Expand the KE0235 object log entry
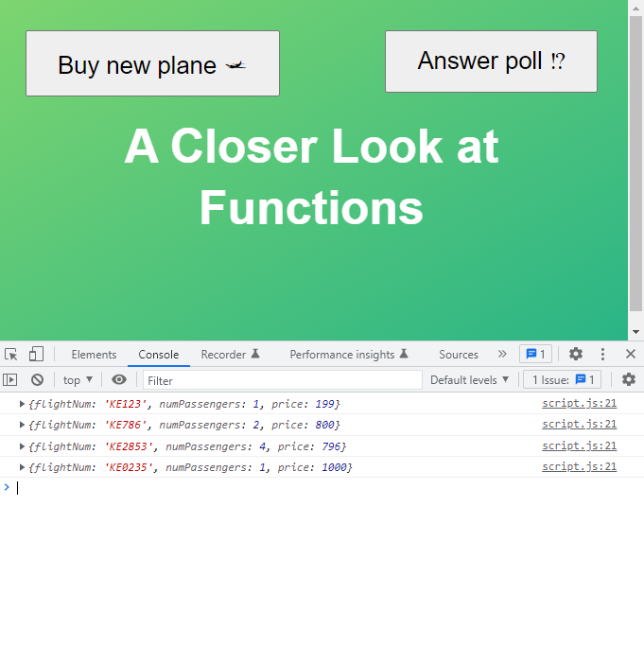Image resolution: width=644 pixels, height=646 pixels. coord(22,467)
